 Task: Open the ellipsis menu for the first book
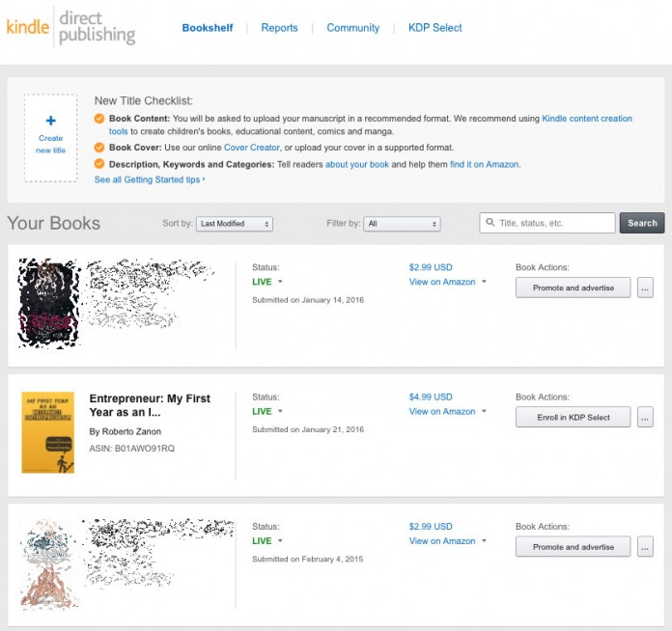pyautogui.click(x=645, y=288)
